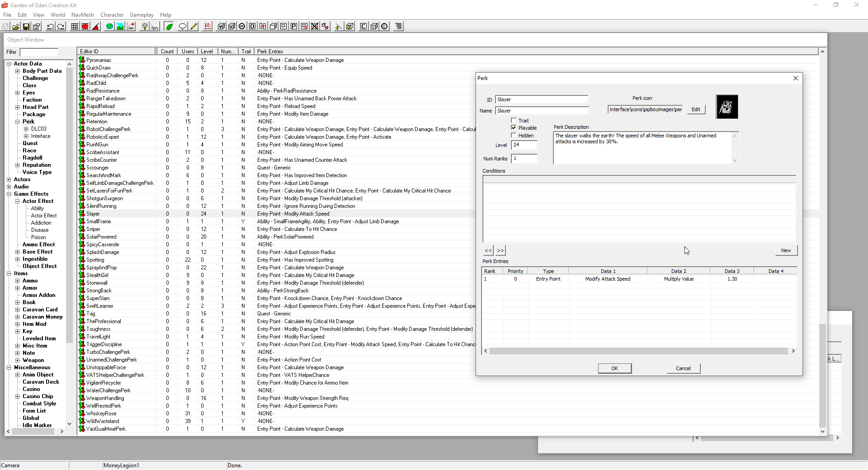Click the green leaf toolbar icon
Viewport: 868px width, 470px height.
[169, 27]
